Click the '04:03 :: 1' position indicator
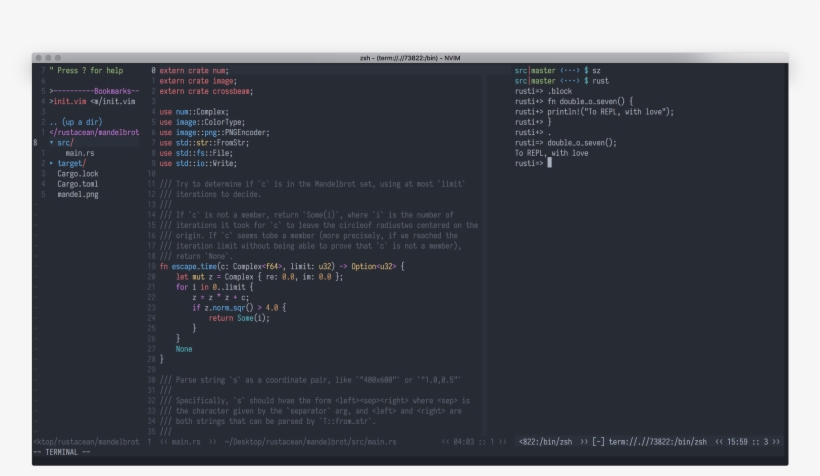 click(474, 442)
